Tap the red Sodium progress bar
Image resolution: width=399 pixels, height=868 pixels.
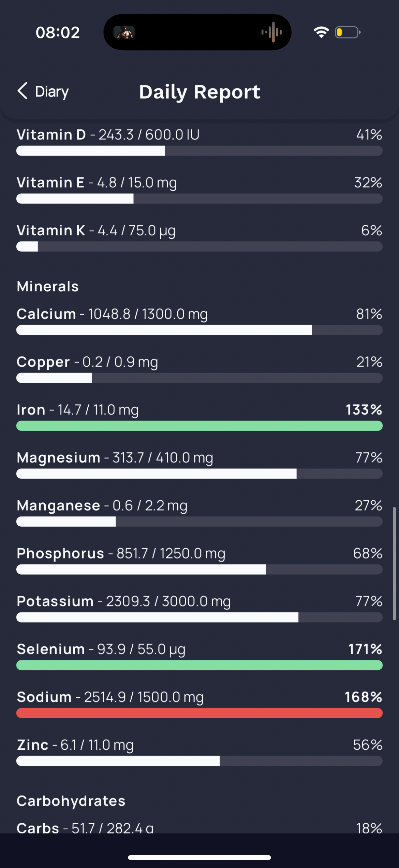tap(199, 713)
